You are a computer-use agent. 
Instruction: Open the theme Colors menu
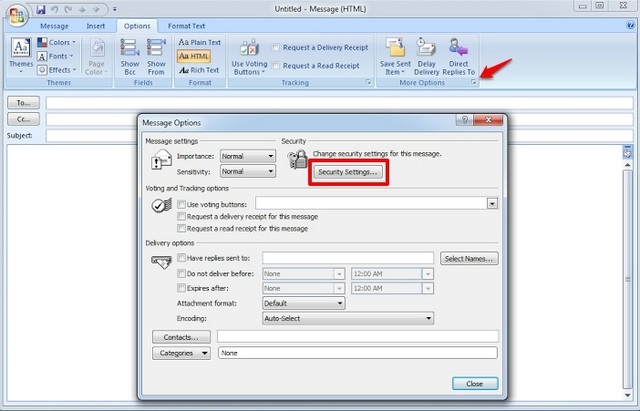pyautogui.click(x=56, y=43)
